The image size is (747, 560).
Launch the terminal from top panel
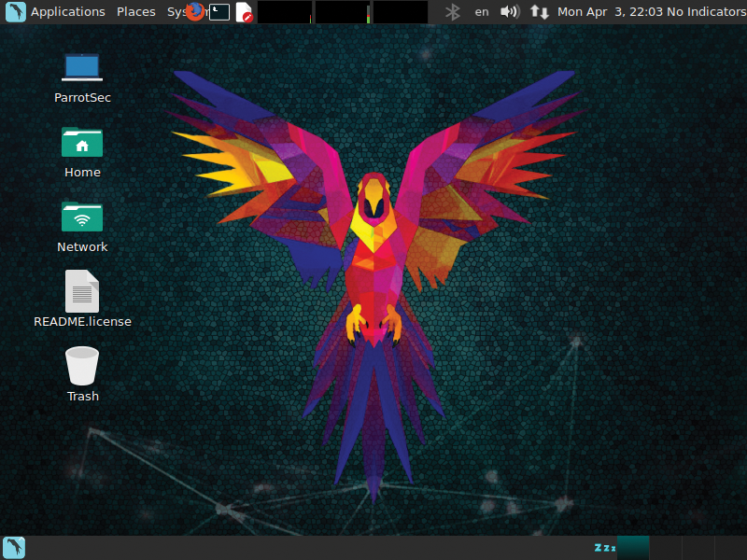[x=219, y=11]
